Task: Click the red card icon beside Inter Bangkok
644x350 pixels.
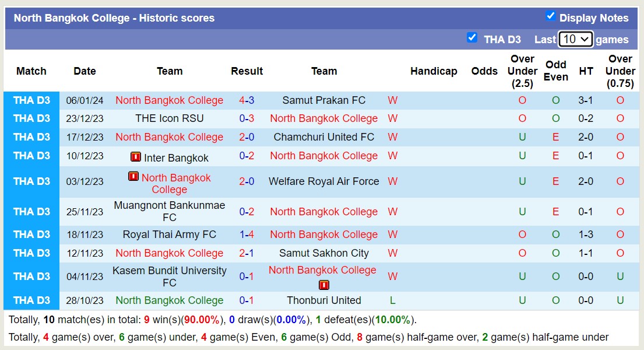Action: [135, 156]
